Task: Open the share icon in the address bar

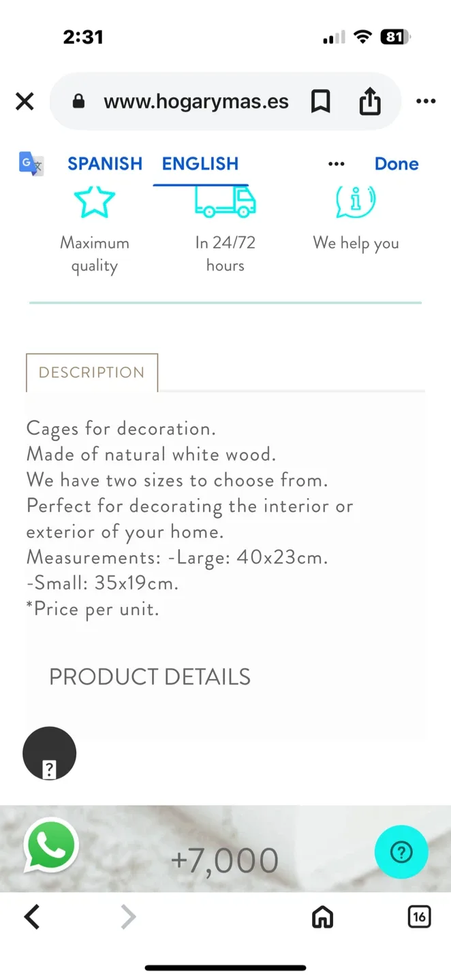Action: pos(369,101)
